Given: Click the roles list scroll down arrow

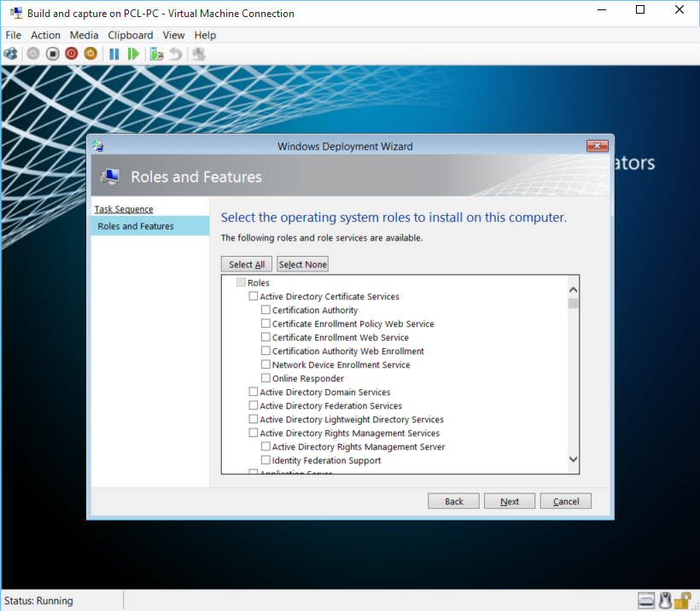Looking at the screenshot, I should [x=573, y=460].
